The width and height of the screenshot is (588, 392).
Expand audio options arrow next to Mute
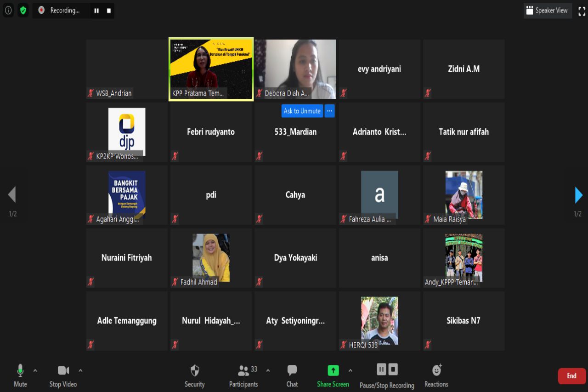[x=35, y=370]
